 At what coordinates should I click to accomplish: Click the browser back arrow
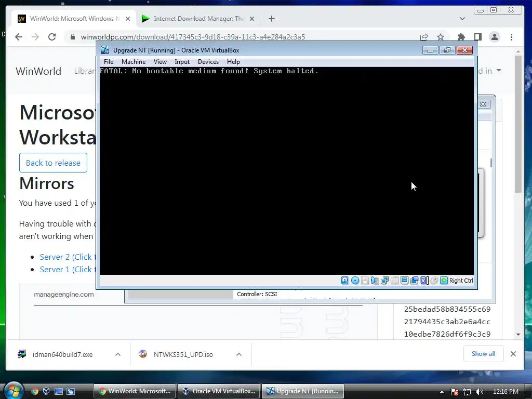[19, 37]
